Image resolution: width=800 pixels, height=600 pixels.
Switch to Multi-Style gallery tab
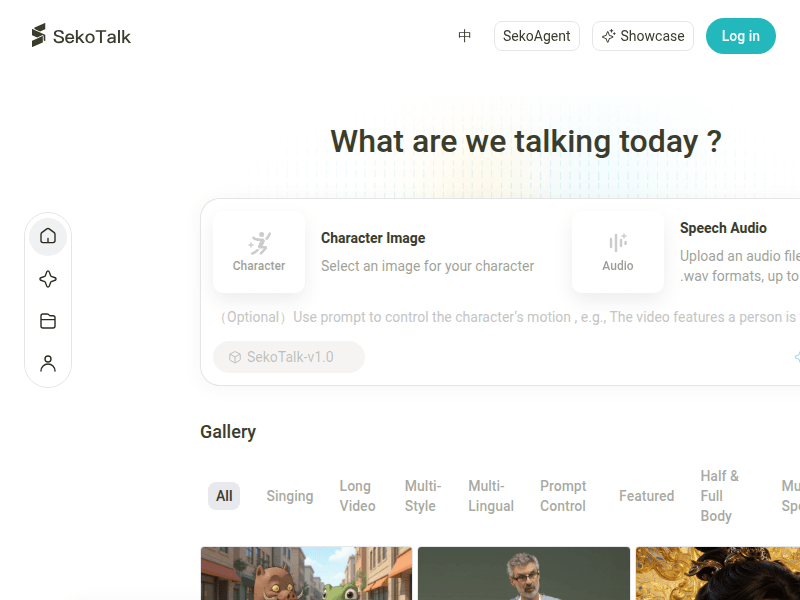(422, 496)
